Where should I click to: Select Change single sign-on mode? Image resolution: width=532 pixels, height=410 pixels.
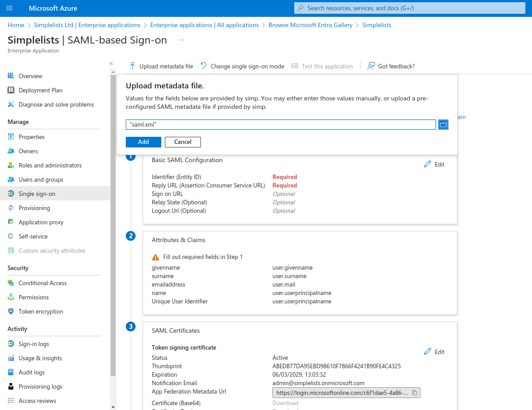pyautogui.click(x=242, y=66)
